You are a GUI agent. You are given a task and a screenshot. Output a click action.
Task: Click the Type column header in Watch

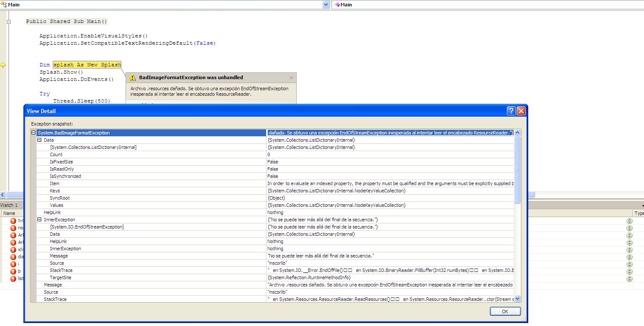639,213
